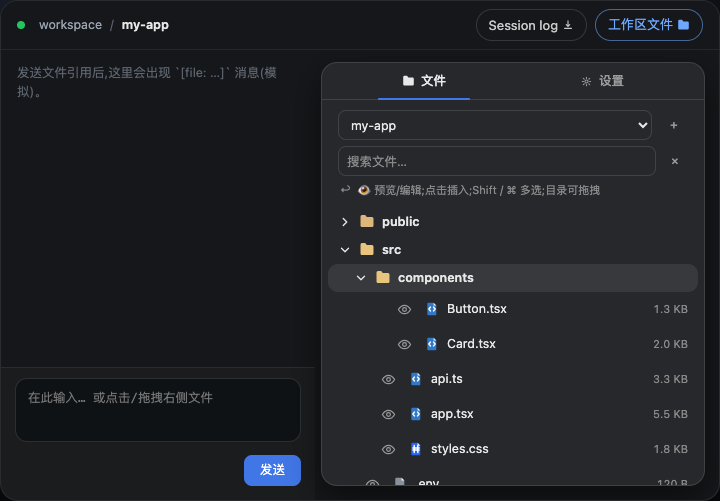
Task: Preview api.ts with its eye icon
Action: 388,379
